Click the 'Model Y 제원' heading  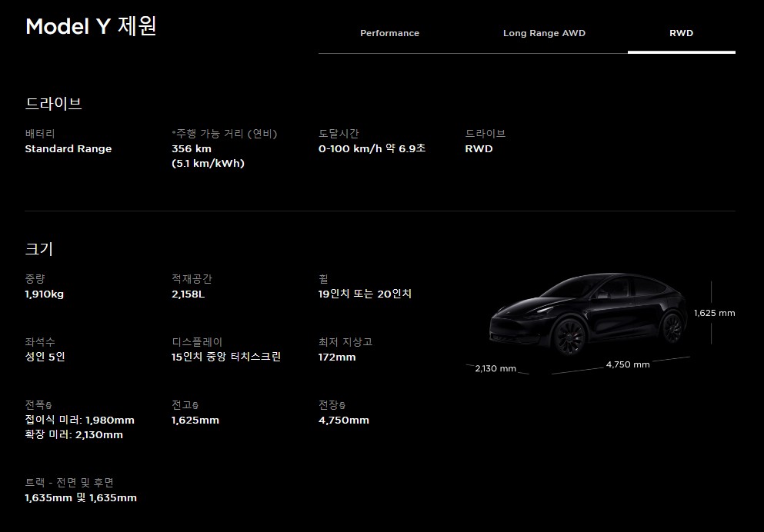pyautogui.click(x=91, y=26)
